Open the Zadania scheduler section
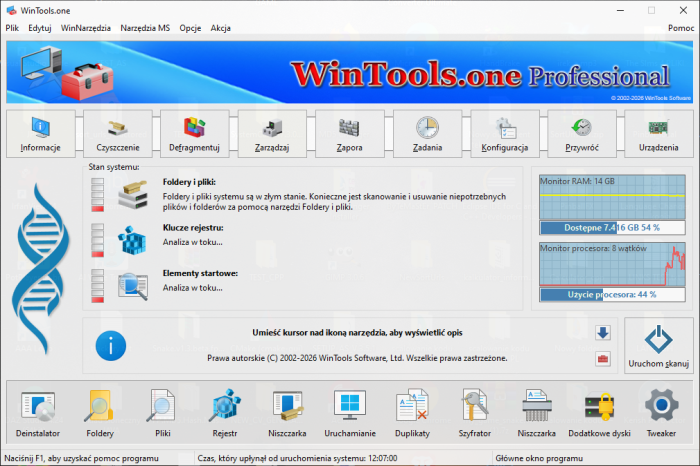The width and height of the screenshot is (700, 466). click(x=427, y=134)
